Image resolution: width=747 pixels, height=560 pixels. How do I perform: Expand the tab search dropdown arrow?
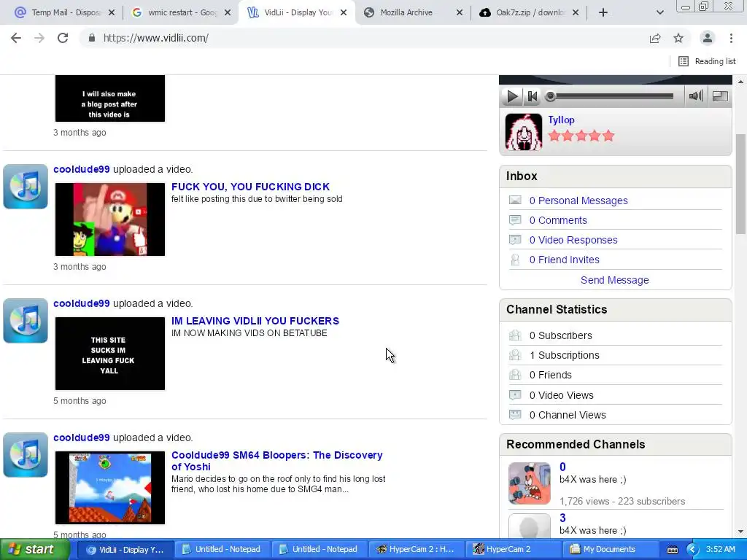[659, 13]
